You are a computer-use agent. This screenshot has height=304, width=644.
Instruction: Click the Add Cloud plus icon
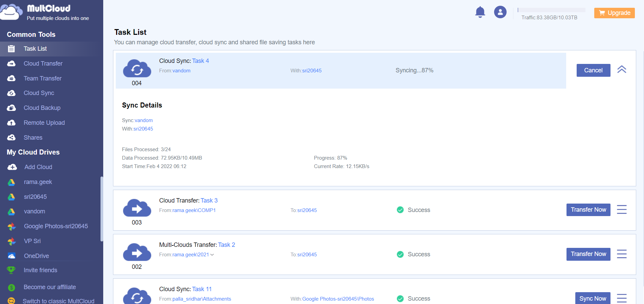(x=12, y=167)
